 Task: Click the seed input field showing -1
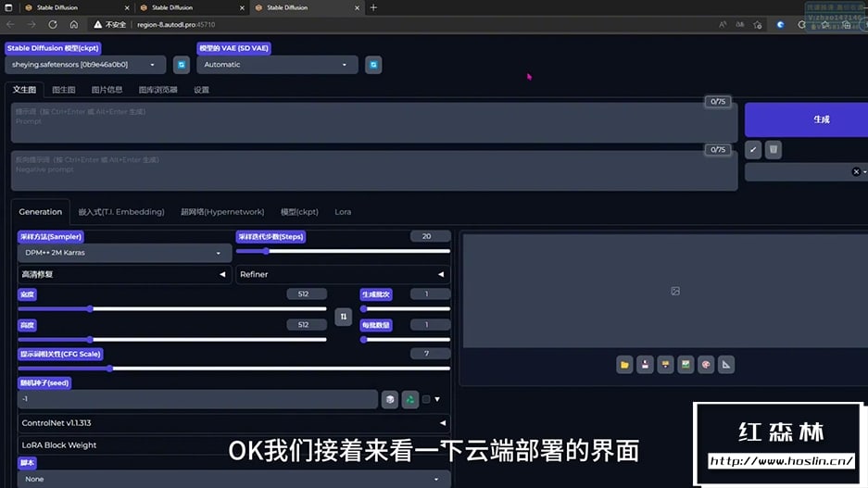tap(197, 399)
